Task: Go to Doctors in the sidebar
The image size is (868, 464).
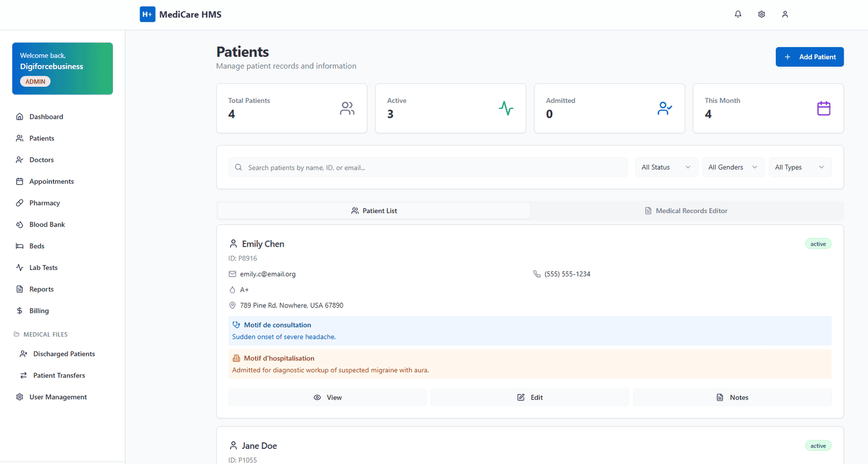Action: click(x=62, y=160)
